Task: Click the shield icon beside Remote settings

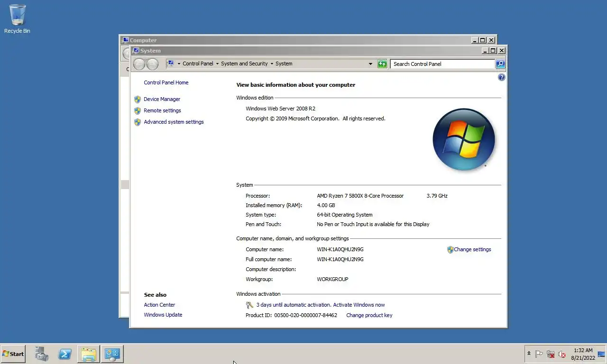Action: point(138,110)
